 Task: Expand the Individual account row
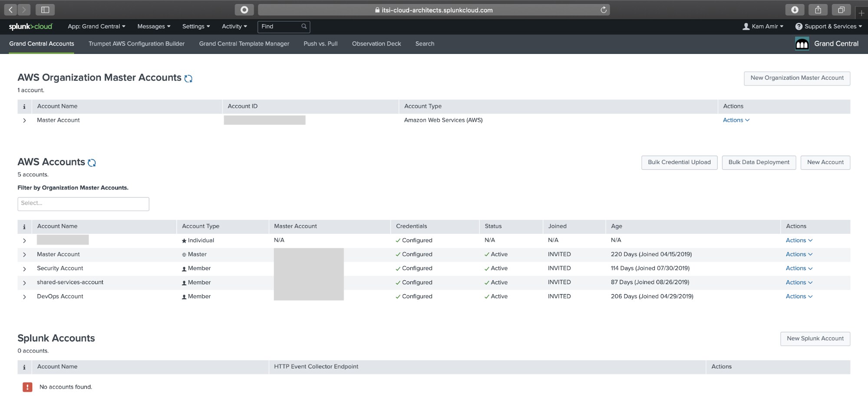24,241
